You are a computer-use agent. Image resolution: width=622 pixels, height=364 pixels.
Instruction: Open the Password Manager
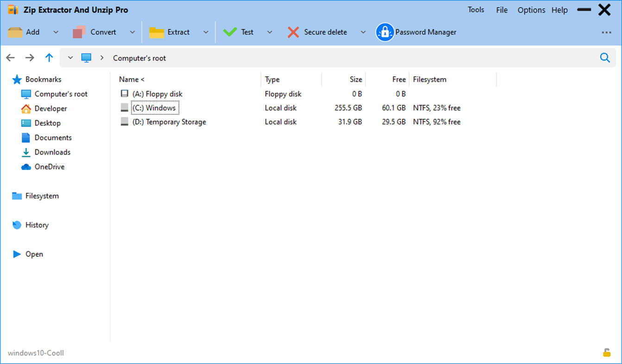[416, 32]
